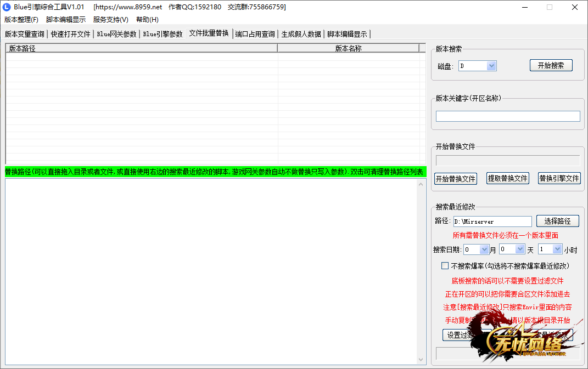Expand the 天 day dropdown
This screenshot has height=369, width=588.
(x=520, y=249)
